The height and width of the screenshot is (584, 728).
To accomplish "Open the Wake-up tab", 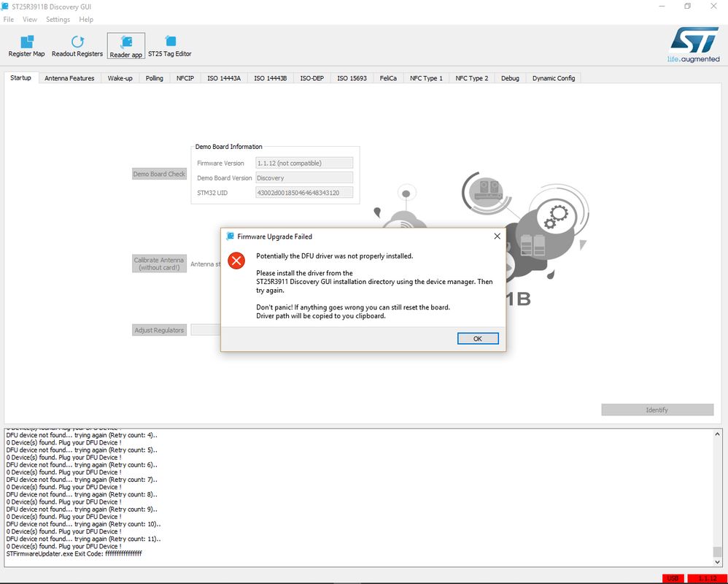I will click(x=120, y=78).
